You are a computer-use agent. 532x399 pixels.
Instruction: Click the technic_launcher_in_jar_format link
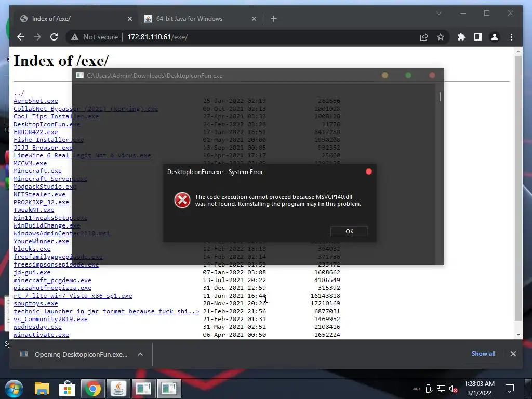(106, 311)
